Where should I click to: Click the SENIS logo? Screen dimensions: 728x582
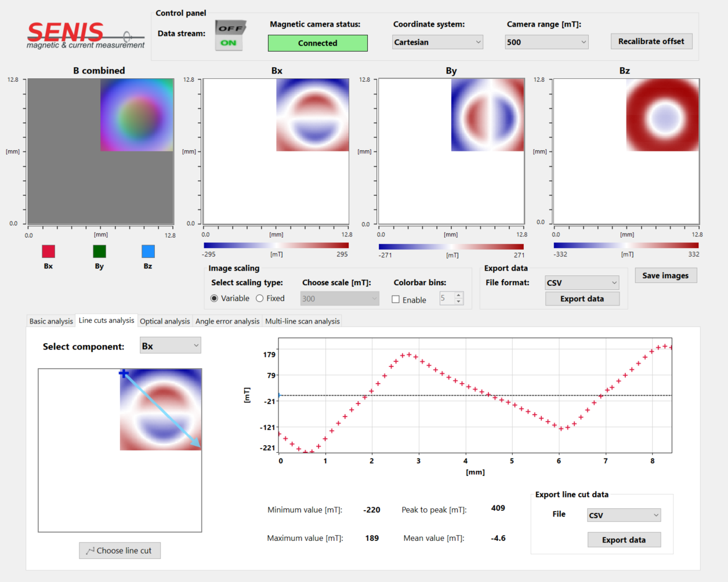(x=85, y=35)
